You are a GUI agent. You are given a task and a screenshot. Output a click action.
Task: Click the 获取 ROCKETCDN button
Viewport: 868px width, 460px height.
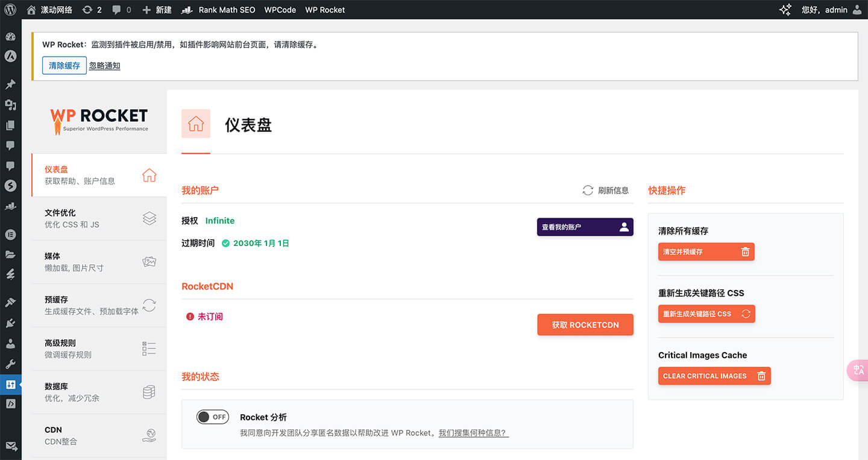585,324
